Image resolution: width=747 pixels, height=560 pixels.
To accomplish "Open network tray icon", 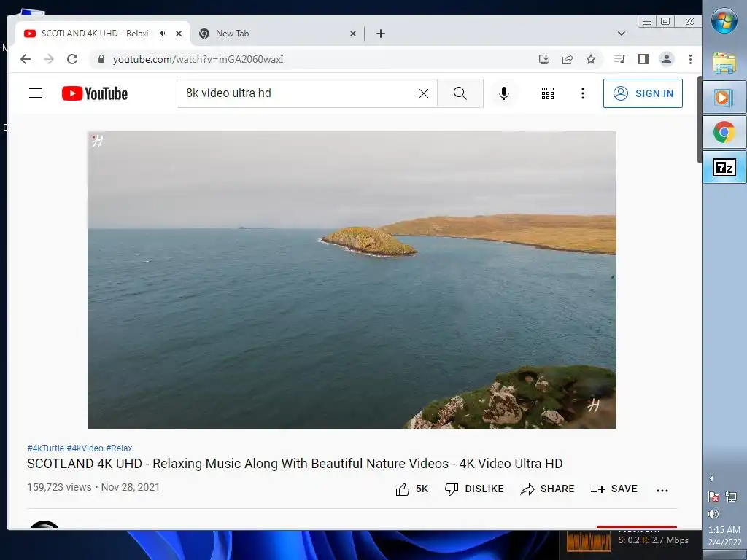I will tap(731, 497).
